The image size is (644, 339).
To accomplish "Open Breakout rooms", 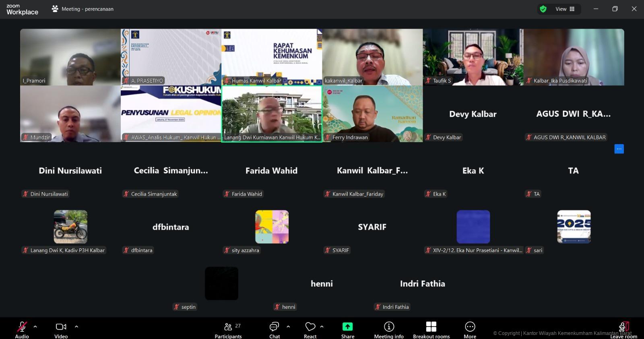I will (431, 330).
